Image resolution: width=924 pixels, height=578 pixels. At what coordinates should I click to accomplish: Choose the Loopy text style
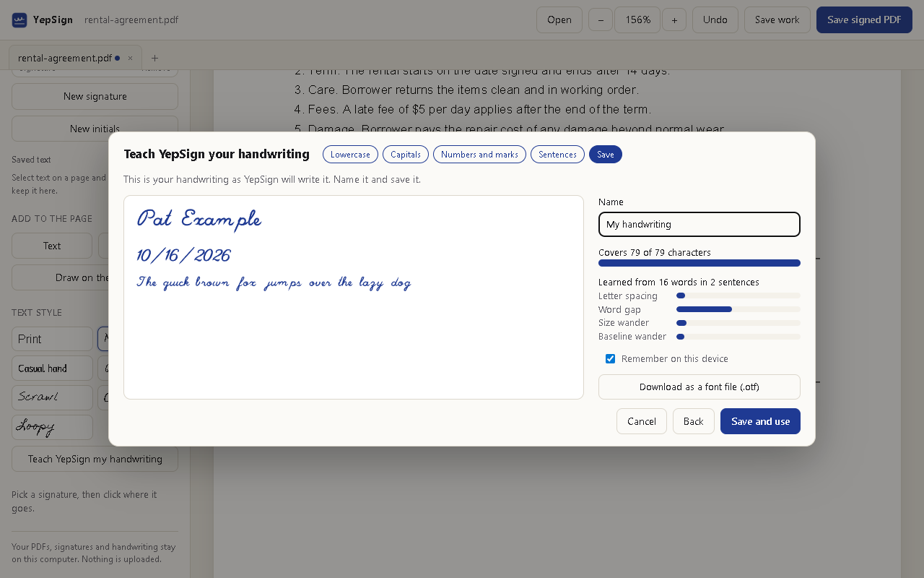[52, 427]
